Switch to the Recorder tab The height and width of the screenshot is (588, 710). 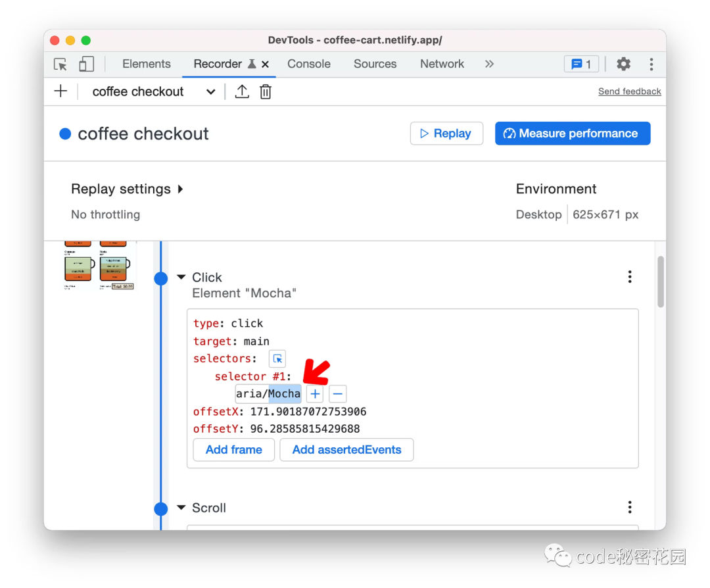click(x=218, y=64)
